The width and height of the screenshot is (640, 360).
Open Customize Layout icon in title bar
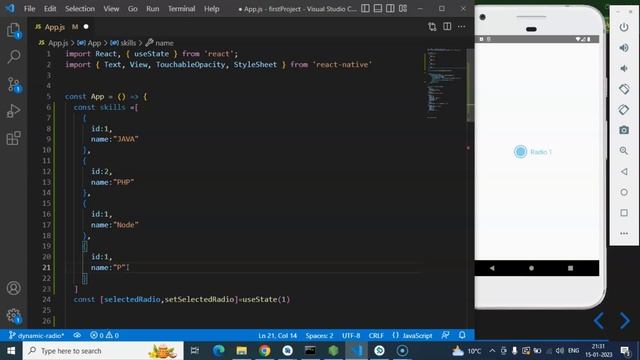(403, 8)
